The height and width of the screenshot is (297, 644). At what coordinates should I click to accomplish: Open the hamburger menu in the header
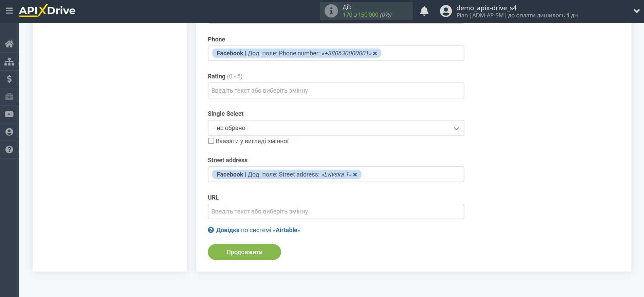(9, 11)
